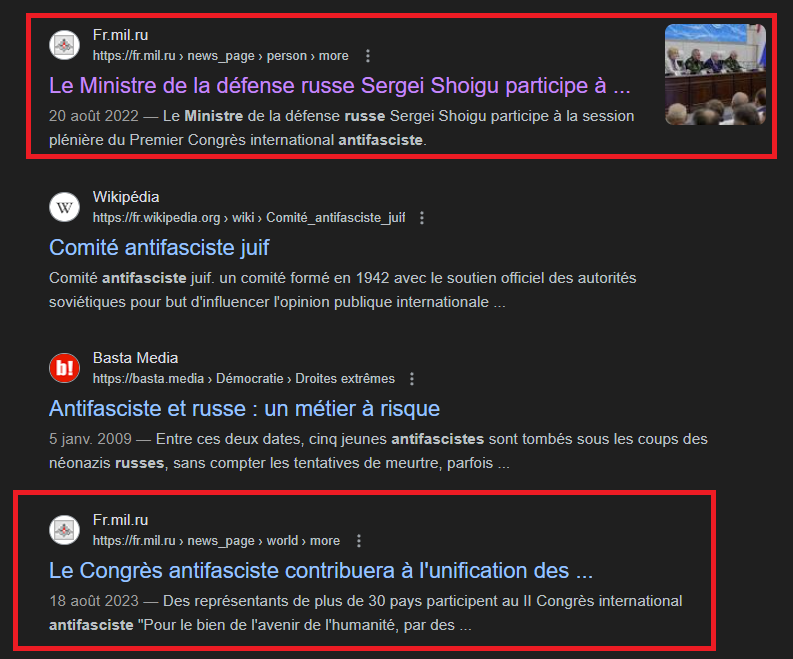The width and height of the screenshot is (793, 659).
Task: Click the second Fr.mil.ru favicon at bottom
Action: (x=64, y=530)
